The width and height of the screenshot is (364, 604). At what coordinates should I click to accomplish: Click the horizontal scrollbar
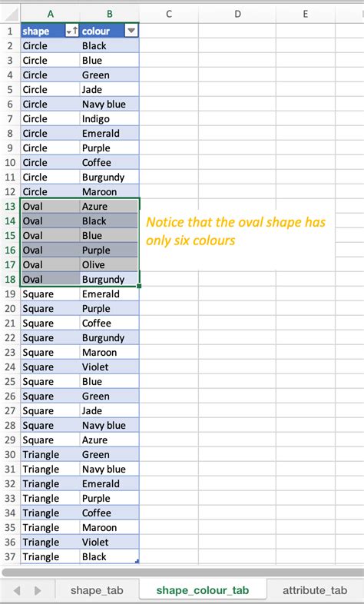point(183,572)
